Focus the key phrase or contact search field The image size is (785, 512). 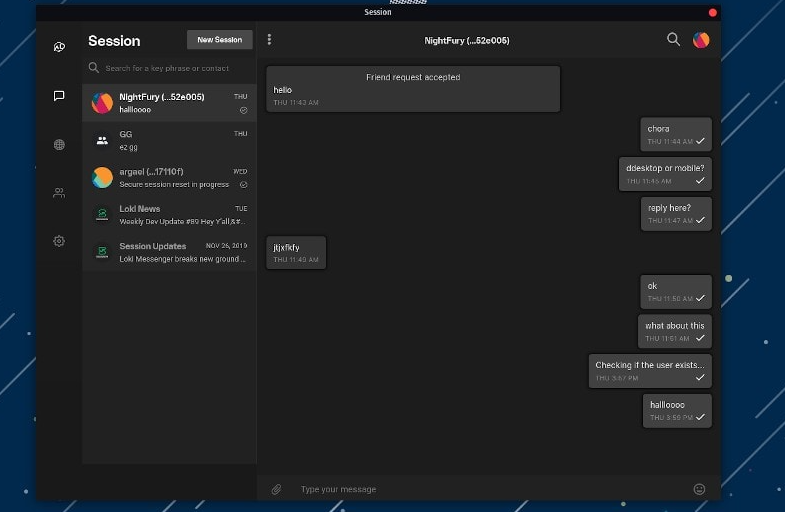coord(170,68)
